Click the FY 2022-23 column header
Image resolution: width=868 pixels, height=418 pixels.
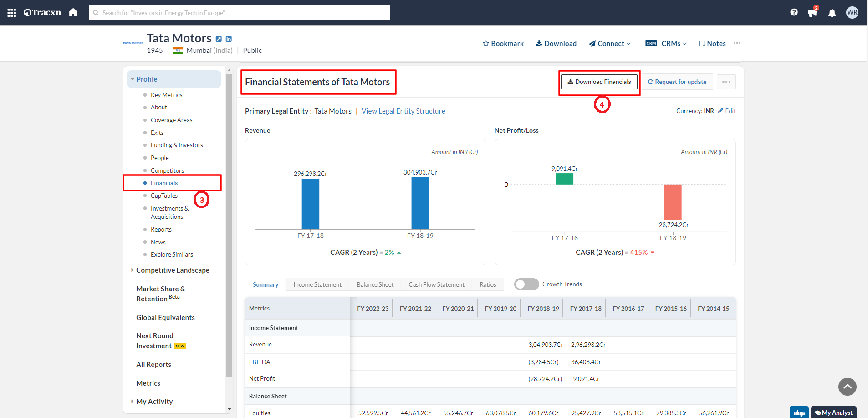click(x=373, y=309)
